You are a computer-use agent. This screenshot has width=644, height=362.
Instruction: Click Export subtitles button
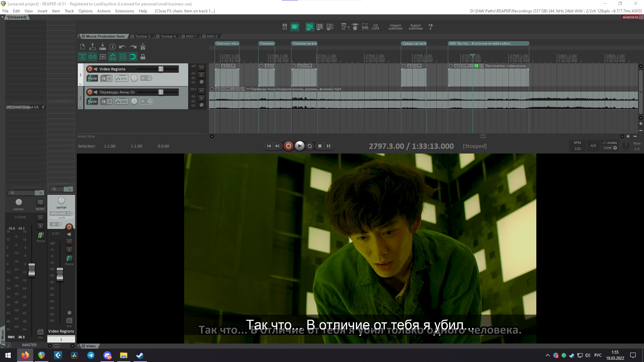(x=416, y=27)
